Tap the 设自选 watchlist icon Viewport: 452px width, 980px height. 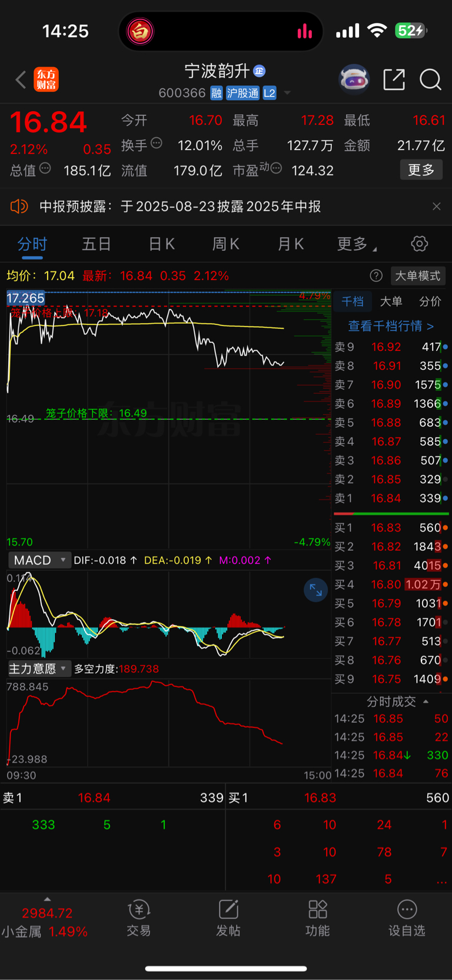pos(407,918)
